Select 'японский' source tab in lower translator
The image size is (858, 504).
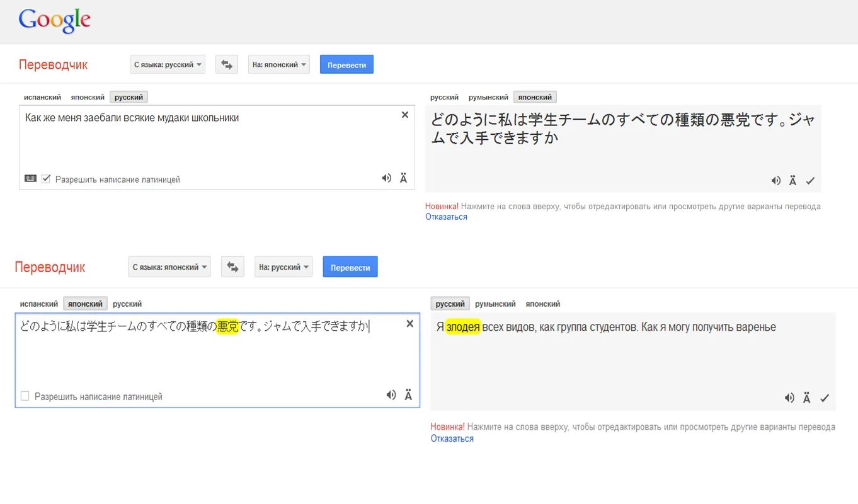pyautogui.click(x=85, y=304)
